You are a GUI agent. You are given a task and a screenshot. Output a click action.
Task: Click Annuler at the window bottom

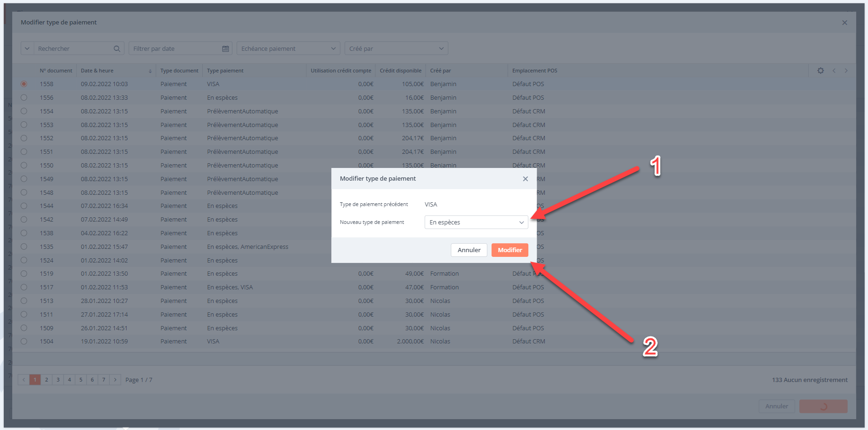(x=777, y=406)
